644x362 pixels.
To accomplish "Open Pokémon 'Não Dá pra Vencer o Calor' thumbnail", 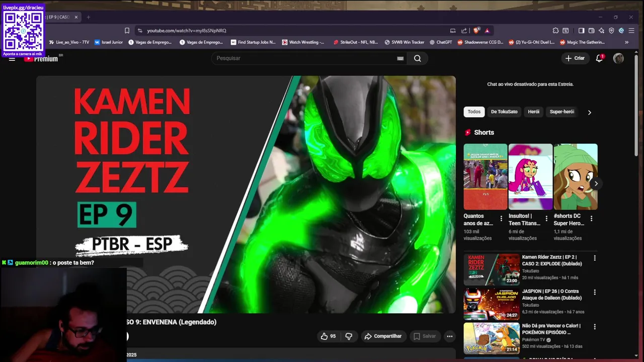I will pyautogui.click(x=492, y=338).
